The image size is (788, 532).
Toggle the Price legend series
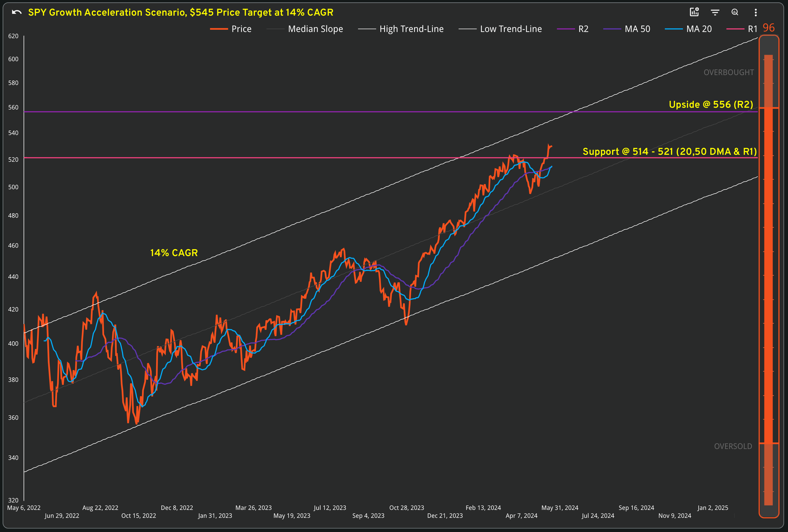point(231,29)
